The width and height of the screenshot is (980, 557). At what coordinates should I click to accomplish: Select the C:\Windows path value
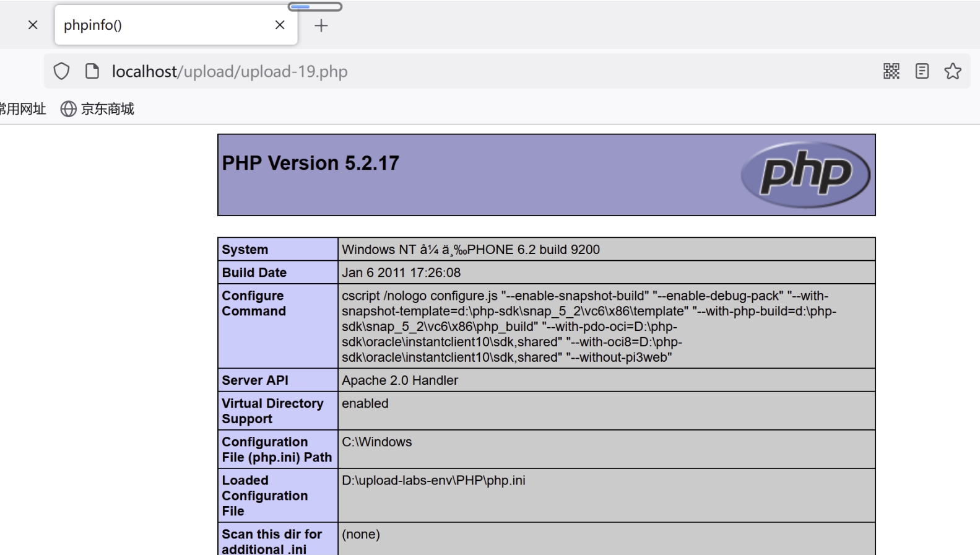(376, 442)
